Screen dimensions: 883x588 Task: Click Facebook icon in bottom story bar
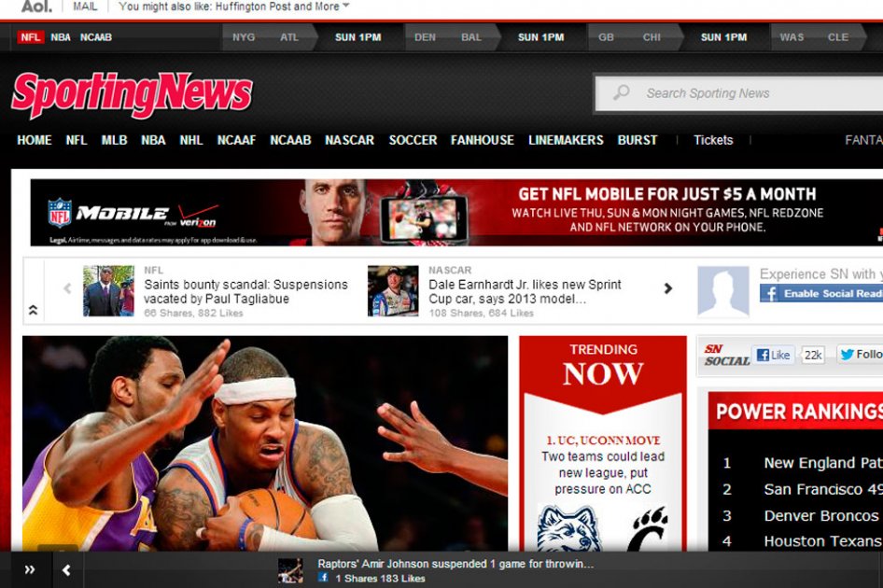pos(323,578)
